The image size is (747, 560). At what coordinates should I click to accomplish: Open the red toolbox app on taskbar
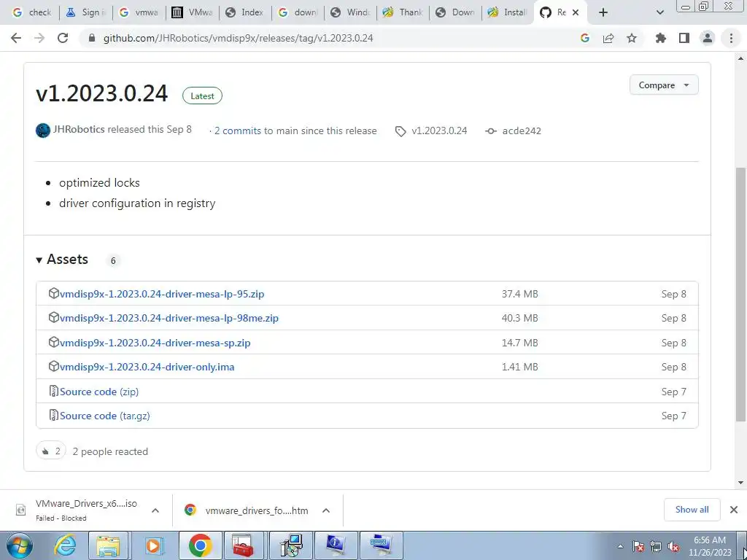[x=244, y=545]
